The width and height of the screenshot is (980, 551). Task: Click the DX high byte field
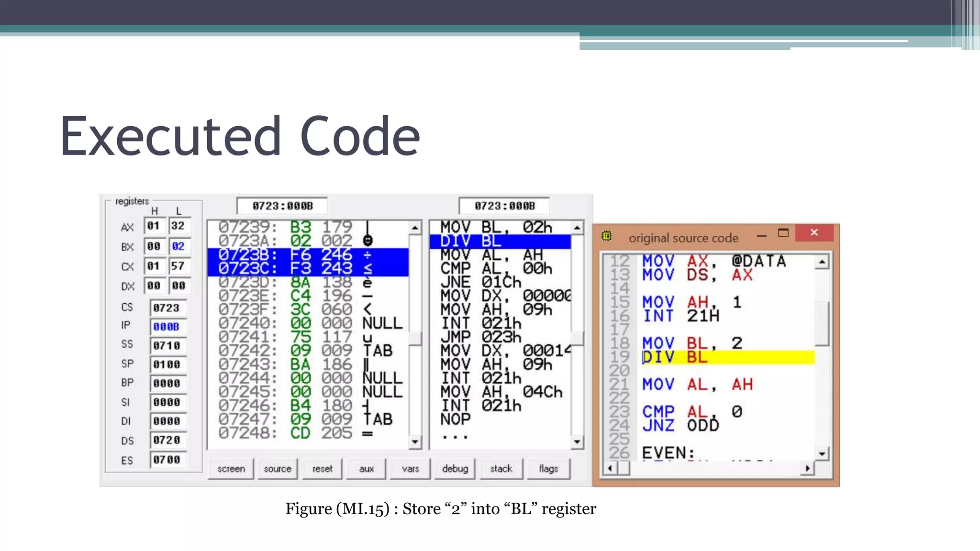click(x=155, y=286)
